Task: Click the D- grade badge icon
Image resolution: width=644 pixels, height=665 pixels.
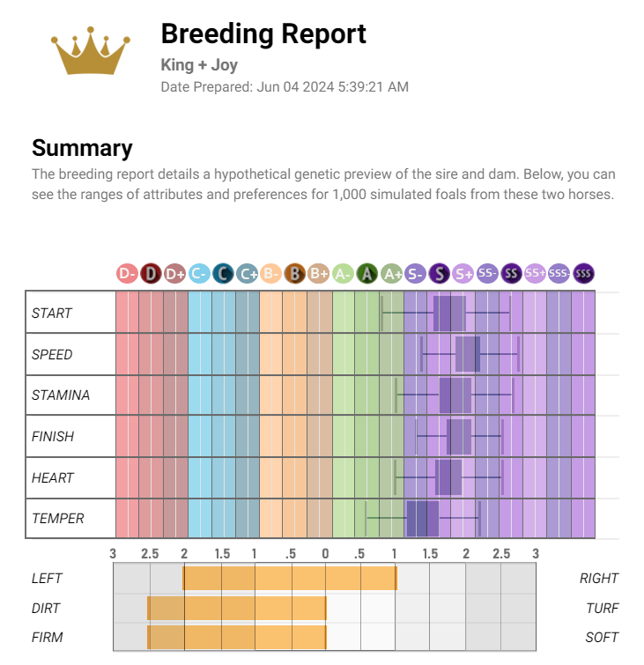Action: (x=127, y=274)
